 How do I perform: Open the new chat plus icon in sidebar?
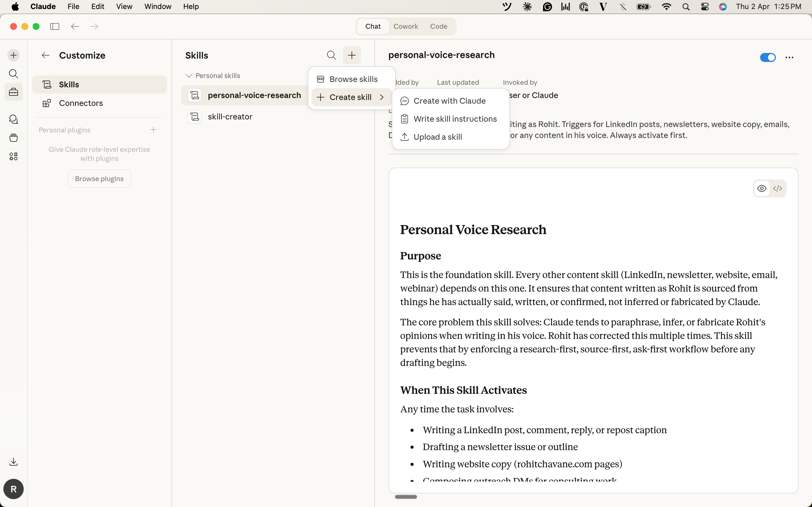(x=14, y=55)
